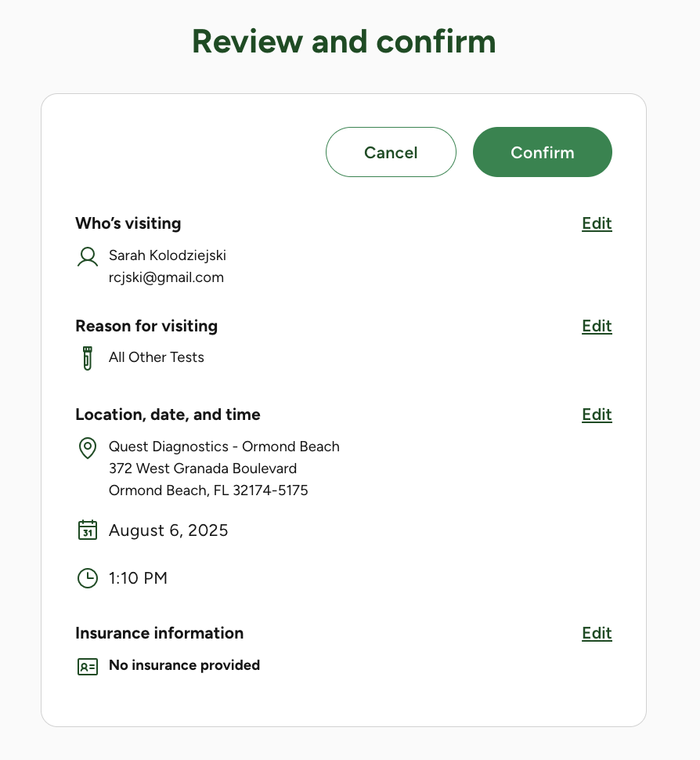Screen dimensions: 700x760
Task: Edit the Location, date, and time section
Action: click(x=596, y=414)
